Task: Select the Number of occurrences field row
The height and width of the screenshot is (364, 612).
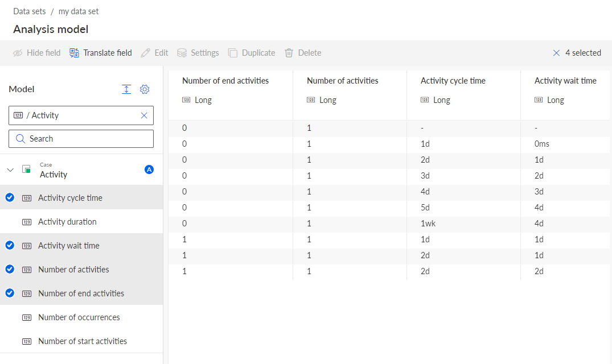Action: [81, 317]
